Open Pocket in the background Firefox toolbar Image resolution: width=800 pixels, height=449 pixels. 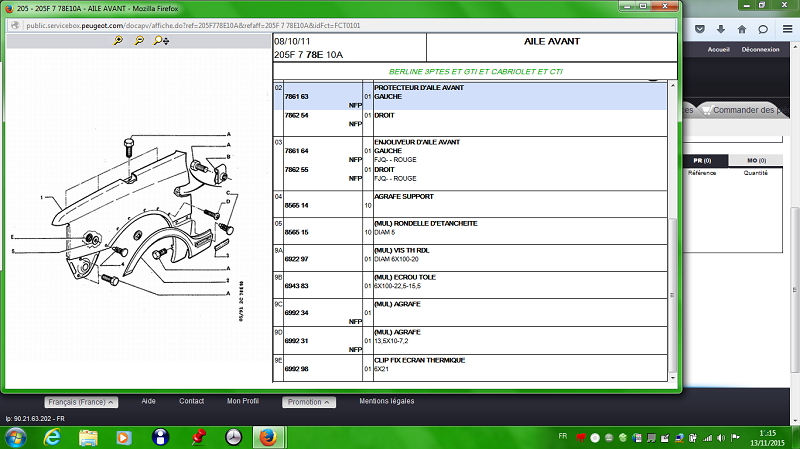pos(700,29)
